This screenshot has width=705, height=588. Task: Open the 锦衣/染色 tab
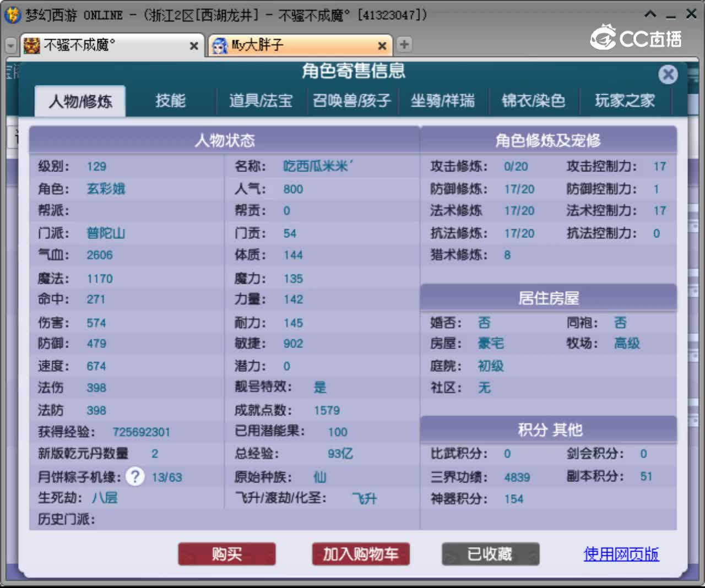click(534, 101)
